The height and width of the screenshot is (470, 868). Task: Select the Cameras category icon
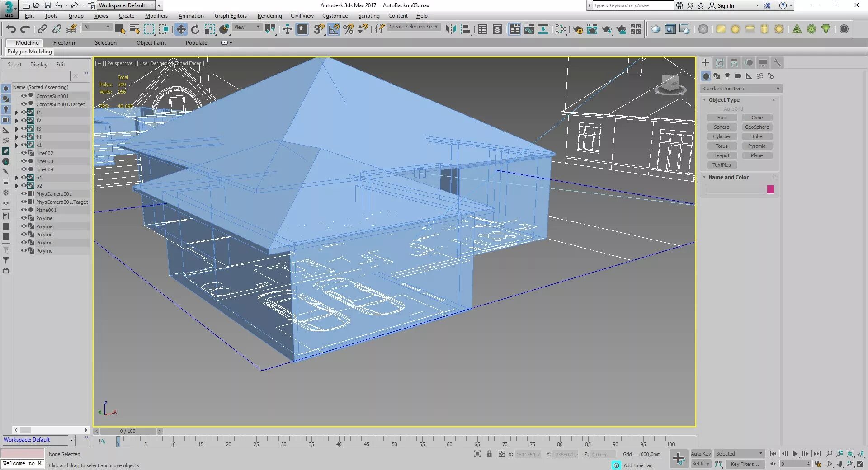(738, 76)
